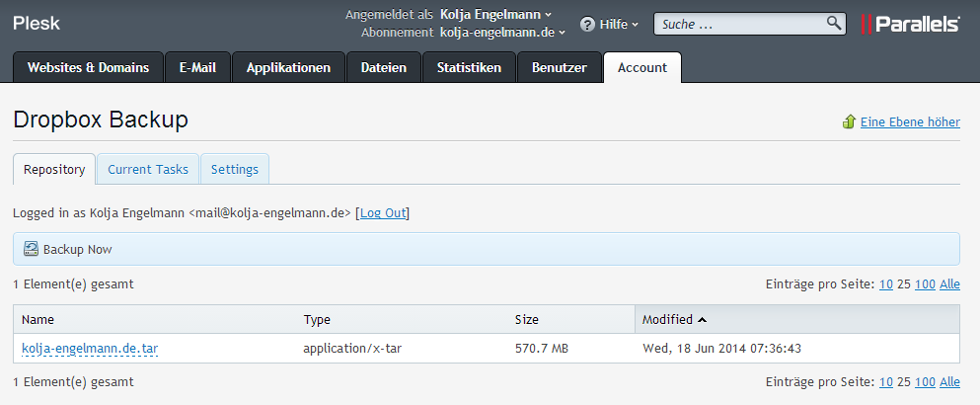Image resolution: width=980 pixels, height=405 pixels.
Task: Toggle sort order on Modified column
Action: point(675,319)
